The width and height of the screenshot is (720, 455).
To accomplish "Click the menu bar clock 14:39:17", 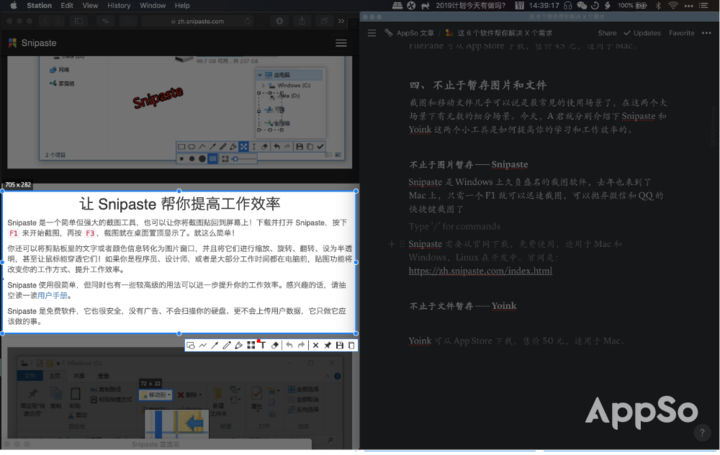I will tap(544, 6).
